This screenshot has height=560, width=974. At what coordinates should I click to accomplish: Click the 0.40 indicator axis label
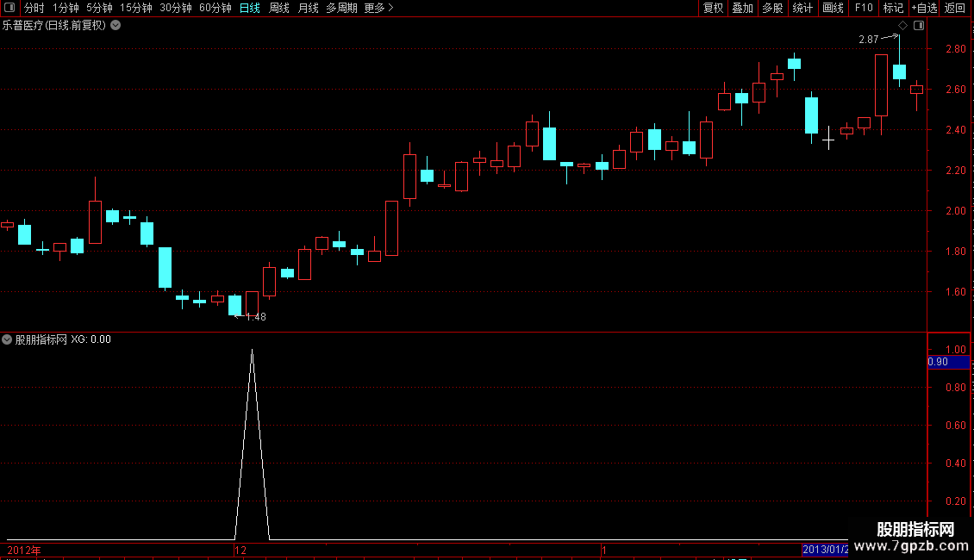955,464
